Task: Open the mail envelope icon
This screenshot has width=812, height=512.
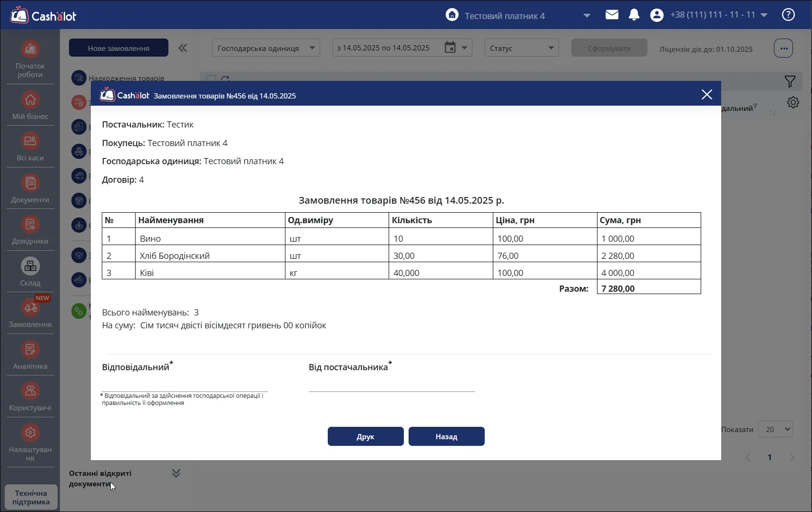Action: click(612, 15)
